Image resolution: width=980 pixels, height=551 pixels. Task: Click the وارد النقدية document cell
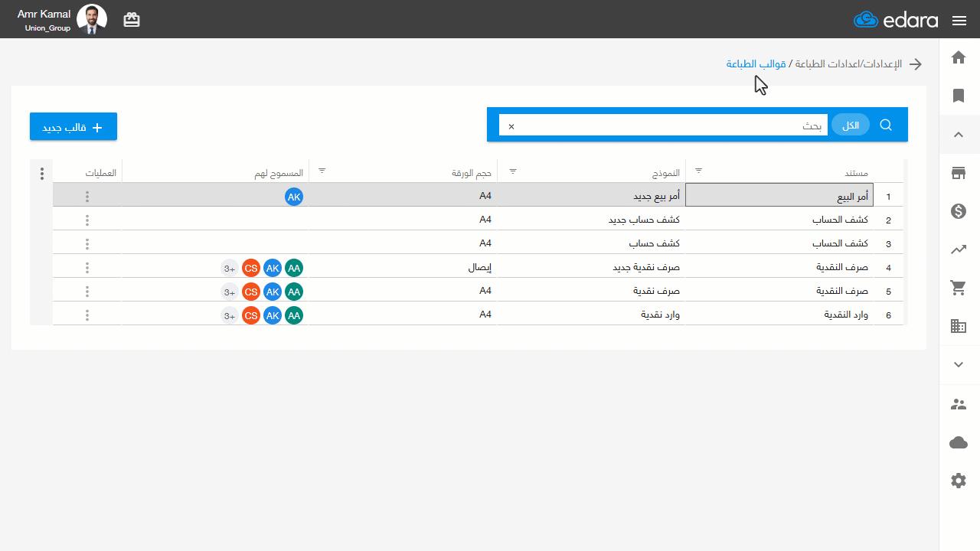(779, 315)
